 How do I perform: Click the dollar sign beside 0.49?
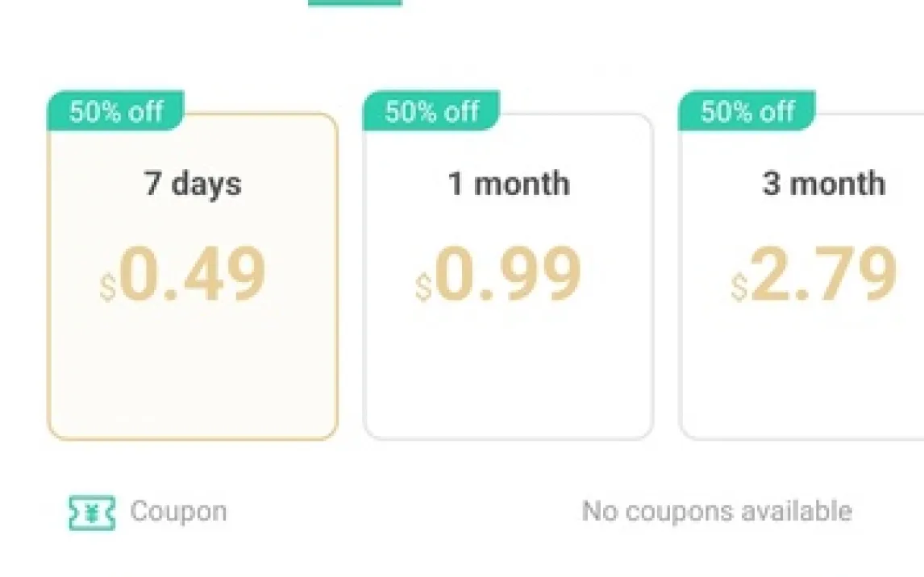pyautogui.click(x=108, y=288)
